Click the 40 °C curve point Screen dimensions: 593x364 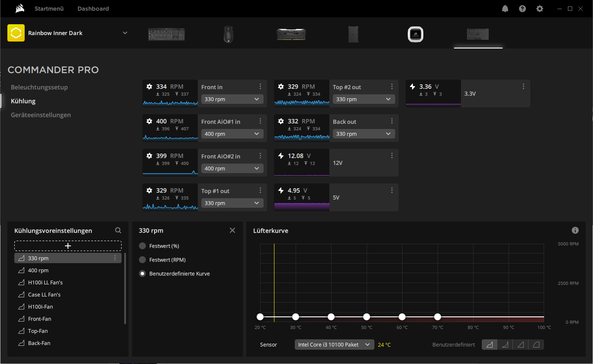click(331, 317)
